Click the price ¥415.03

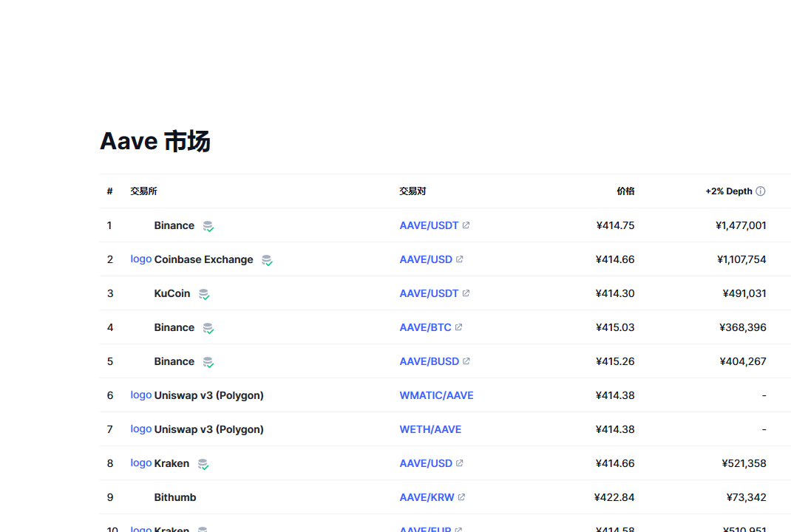click(615, 327)
